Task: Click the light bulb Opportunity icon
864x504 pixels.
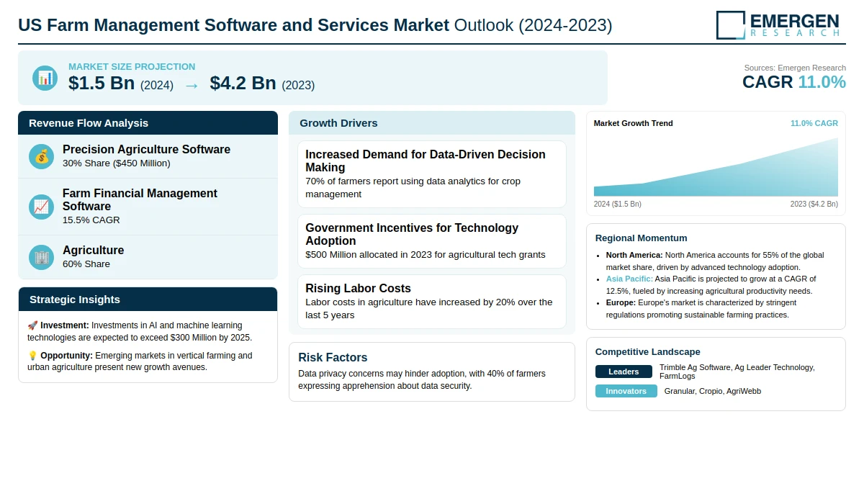Action: pos(32,356)
